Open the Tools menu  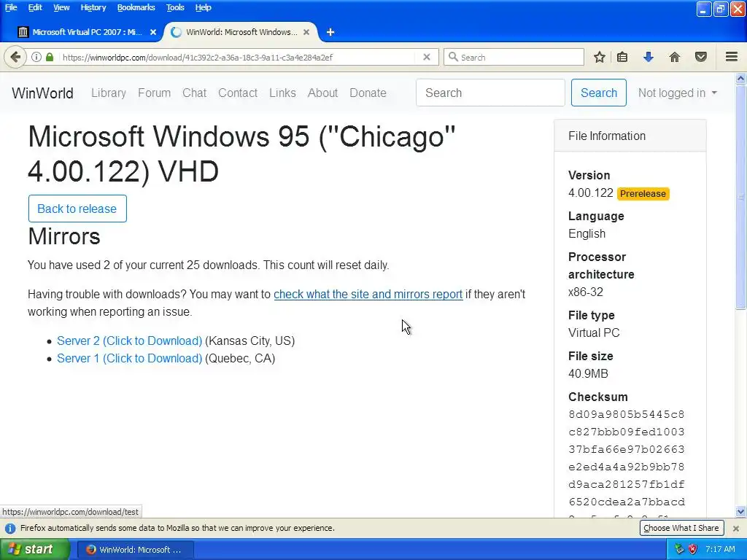pyautogui.click(x=175, y=7)
